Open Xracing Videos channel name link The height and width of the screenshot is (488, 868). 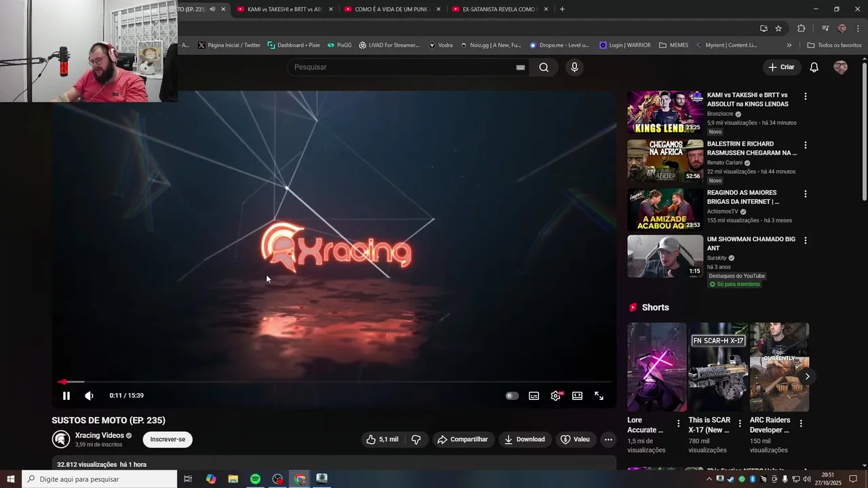100,435
